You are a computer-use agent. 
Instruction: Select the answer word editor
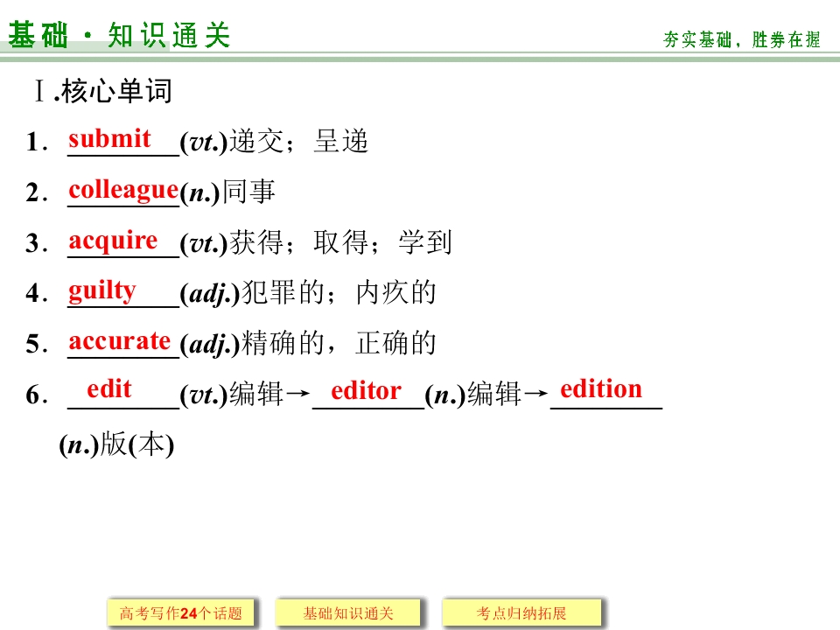point(366,390)
